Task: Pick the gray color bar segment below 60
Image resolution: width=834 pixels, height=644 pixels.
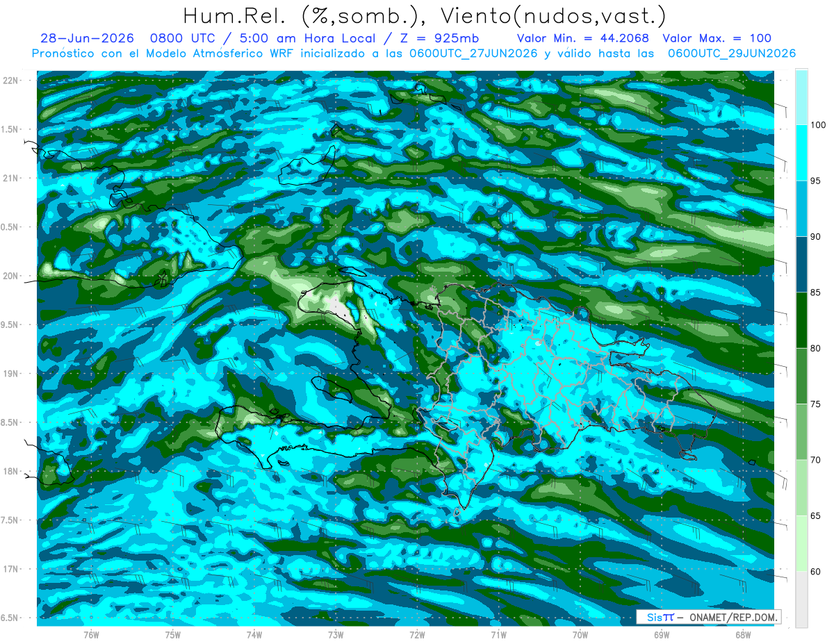Action: point(801,600)
